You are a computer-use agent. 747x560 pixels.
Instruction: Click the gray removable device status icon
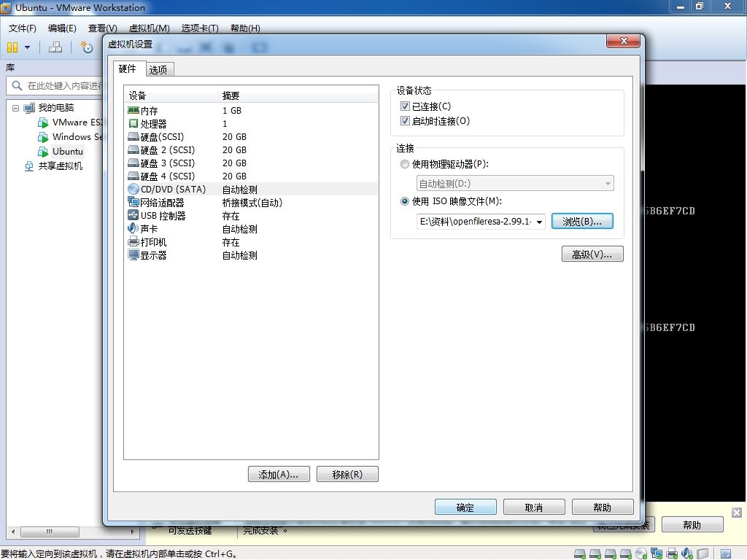click(703, 553)
